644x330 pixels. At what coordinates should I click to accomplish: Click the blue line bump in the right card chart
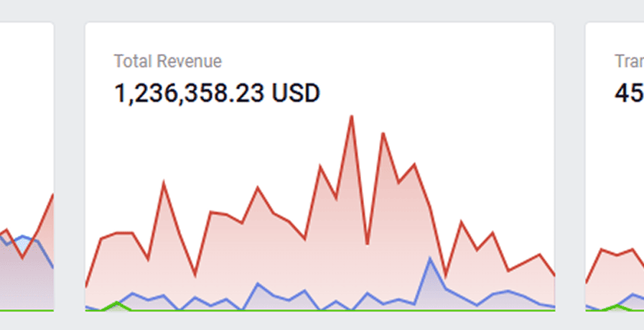pos(634,295)
